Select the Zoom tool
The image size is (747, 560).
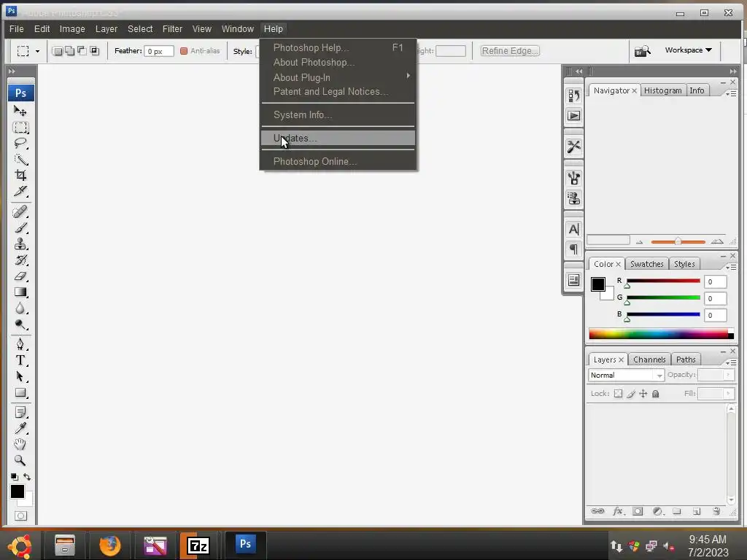[20, 461]
